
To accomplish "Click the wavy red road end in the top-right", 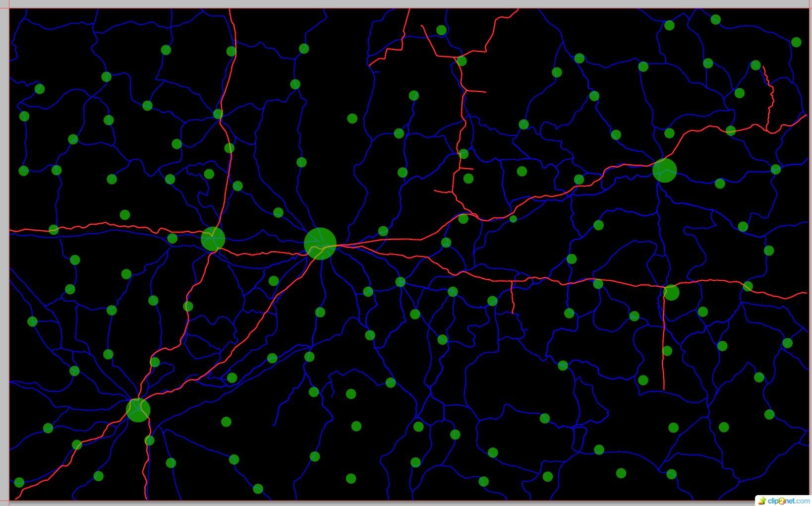I will (x=763, y=67).
